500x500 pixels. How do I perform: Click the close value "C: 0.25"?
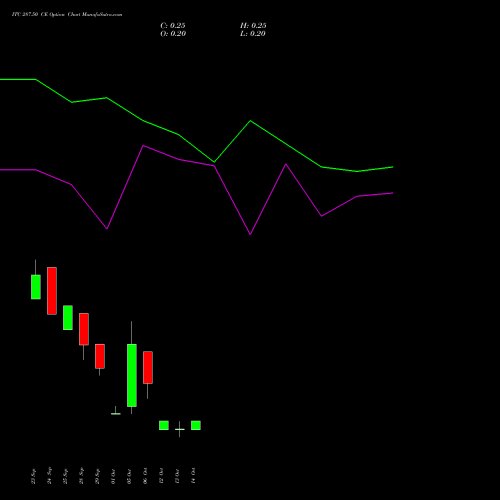tap(173, 26)
